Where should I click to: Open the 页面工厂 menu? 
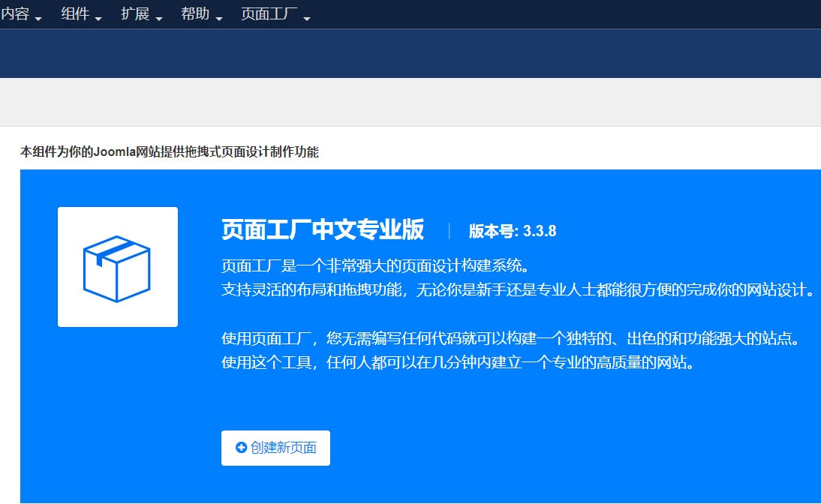(275, 14)
